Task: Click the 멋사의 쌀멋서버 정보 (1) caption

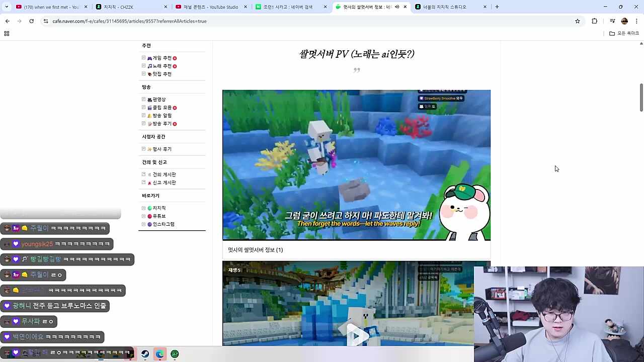Action: (x=255, y=250)
